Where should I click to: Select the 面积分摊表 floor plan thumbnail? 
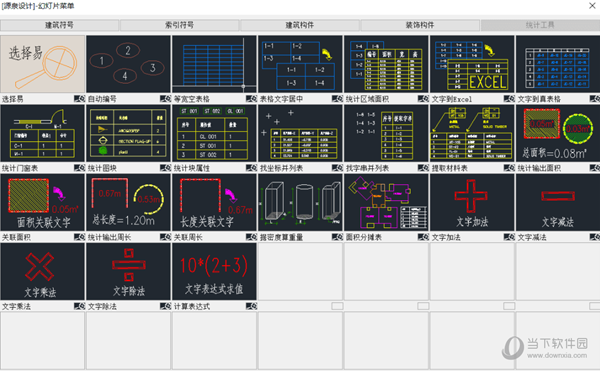coord(386,202)
